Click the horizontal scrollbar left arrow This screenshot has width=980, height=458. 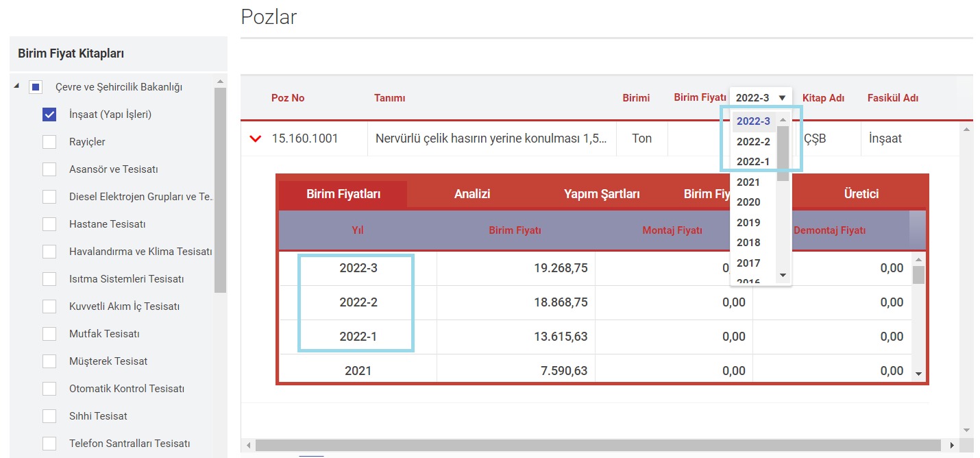(247, 446)
